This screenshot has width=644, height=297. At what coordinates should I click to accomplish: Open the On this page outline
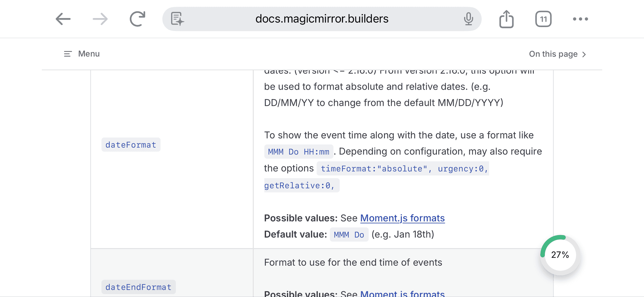pyautogui.click(x=553, y=54)
